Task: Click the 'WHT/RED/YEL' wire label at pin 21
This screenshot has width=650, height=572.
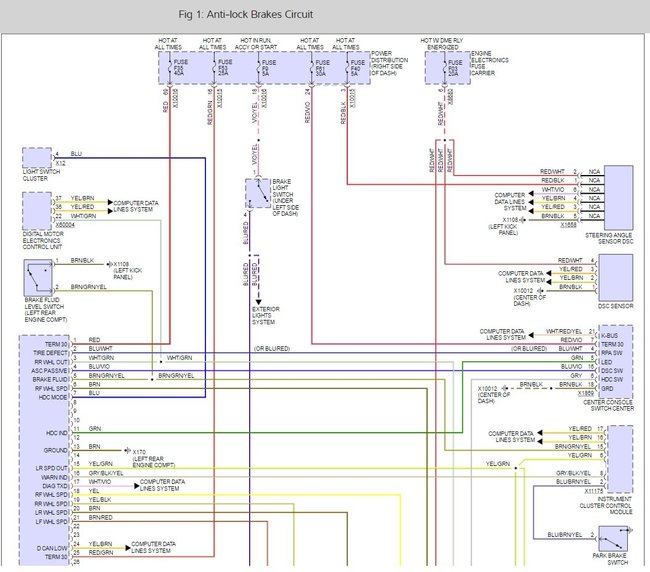Action: coord(564,331)
